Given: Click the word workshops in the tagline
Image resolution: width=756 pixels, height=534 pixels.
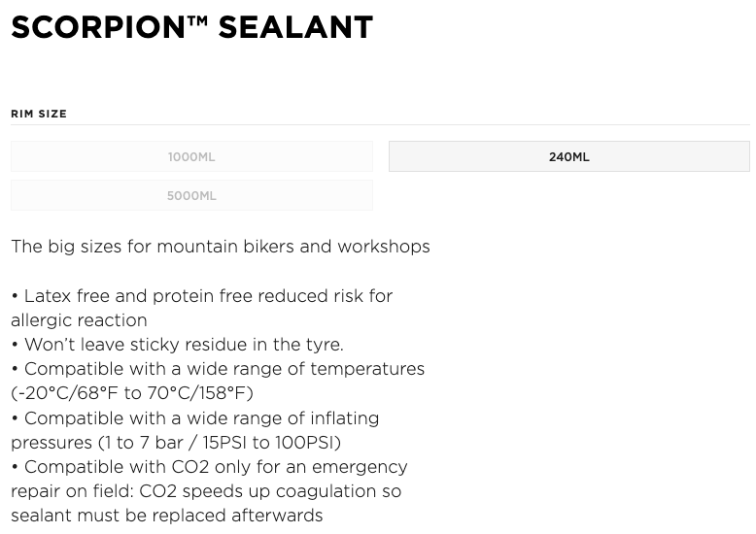Looking at the screenshot, I should point(384,247).
